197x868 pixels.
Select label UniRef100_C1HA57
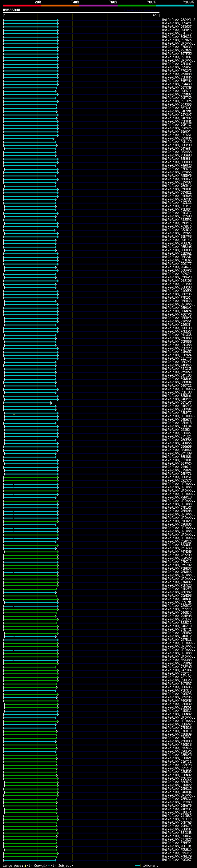click(x=177, y=352)
